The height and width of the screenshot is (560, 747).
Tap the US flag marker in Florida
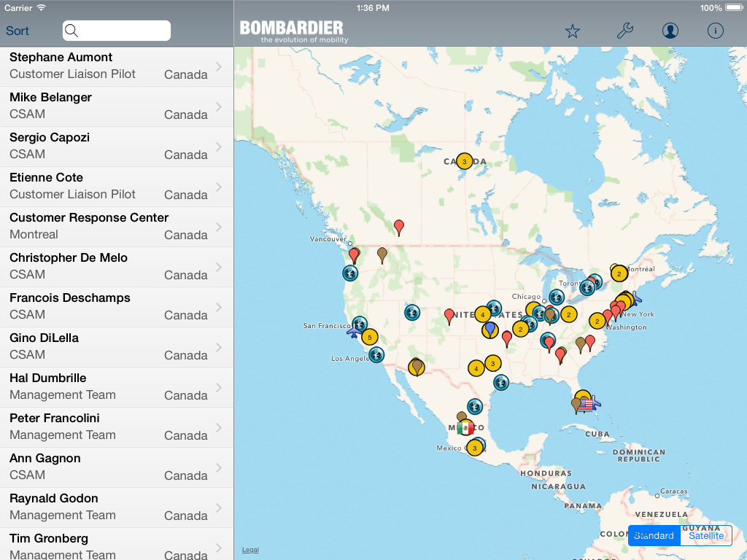click(584, 405)
